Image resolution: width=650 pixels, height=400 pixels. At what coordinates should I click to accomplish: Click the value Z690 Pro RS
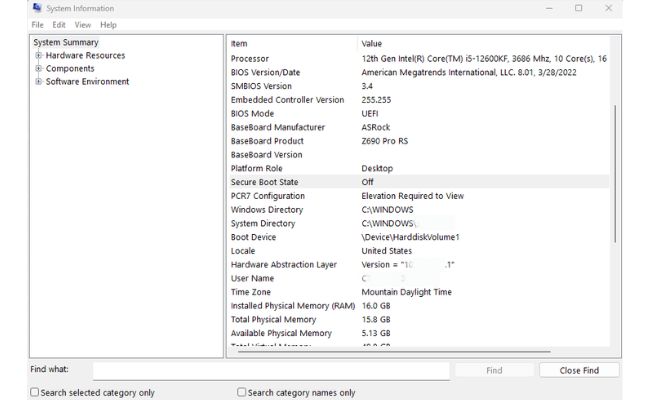(385, 141)
